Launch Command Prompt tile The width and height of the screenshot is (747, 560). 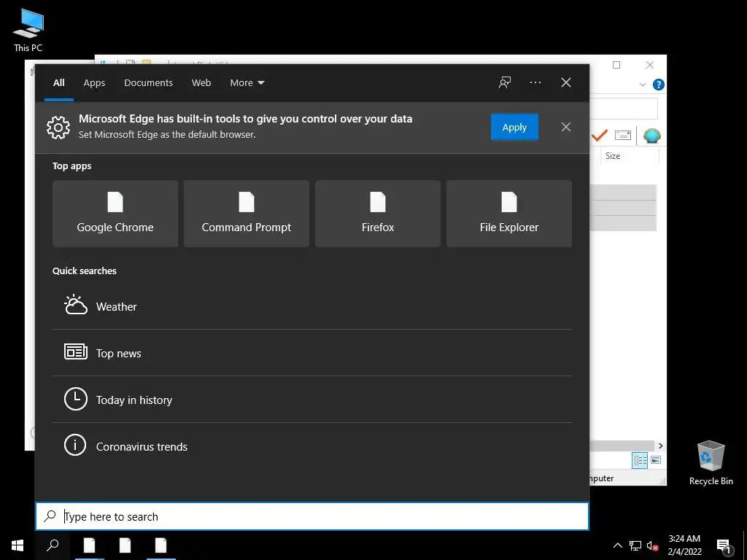pos(247,214)
